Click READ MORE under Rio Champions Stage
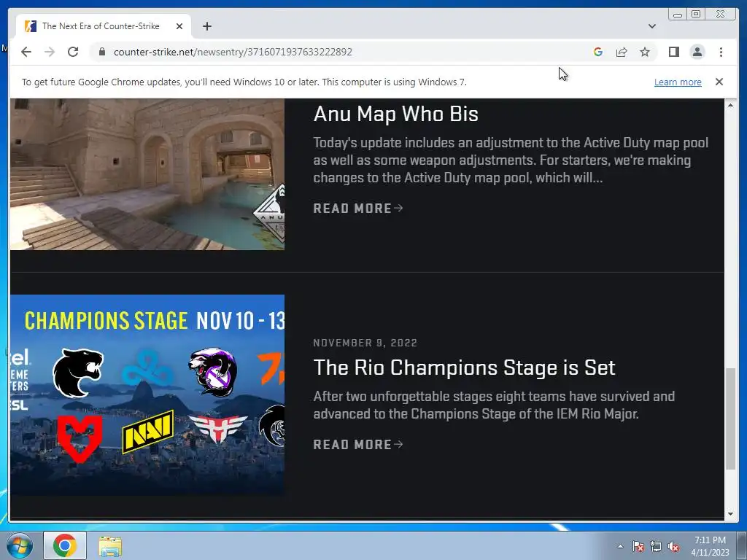The width and height of the screenshot is (747, 560). [x=358, y=444]
